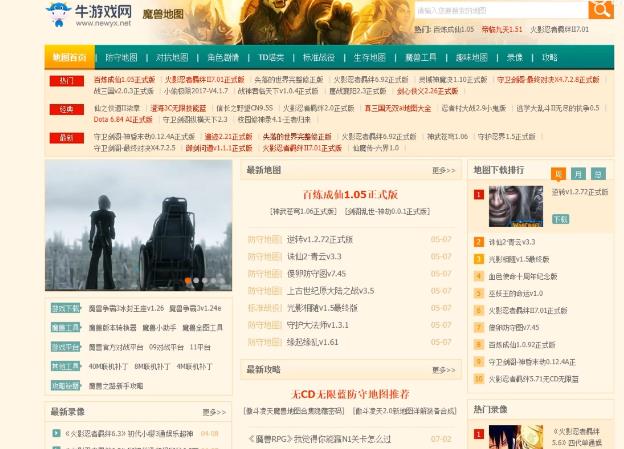
Task: Open ranked item 血色使命十周年纪念版
Action: [523, 276]
